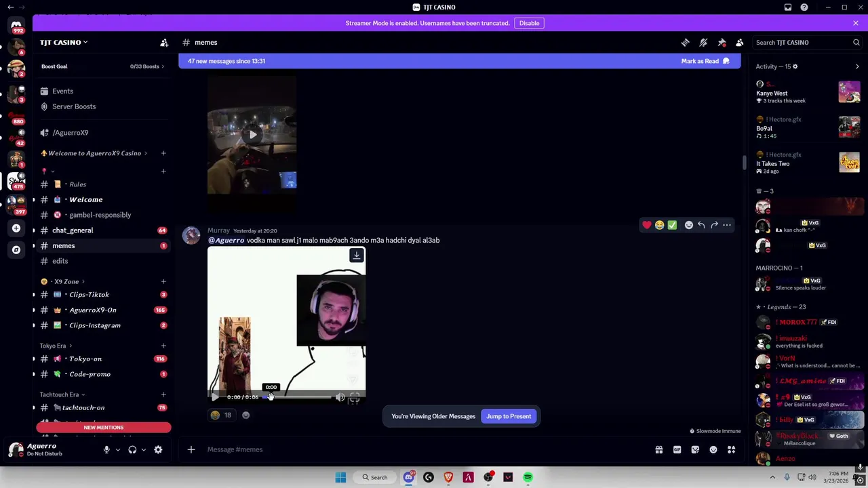Viewport: 868px width, 488px height.
Task: Download the video attachment in Murray's message
Action: point(356,256)
